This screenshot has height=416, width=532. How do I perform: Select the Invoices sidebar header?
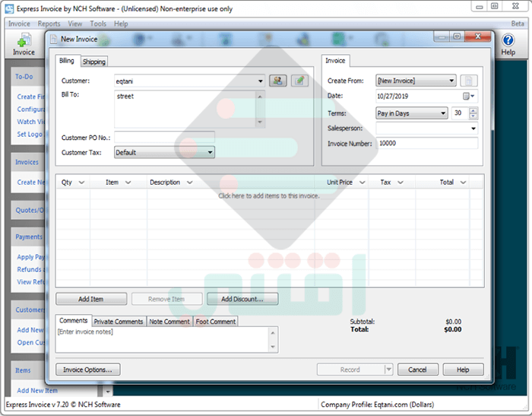coord(27,162)
